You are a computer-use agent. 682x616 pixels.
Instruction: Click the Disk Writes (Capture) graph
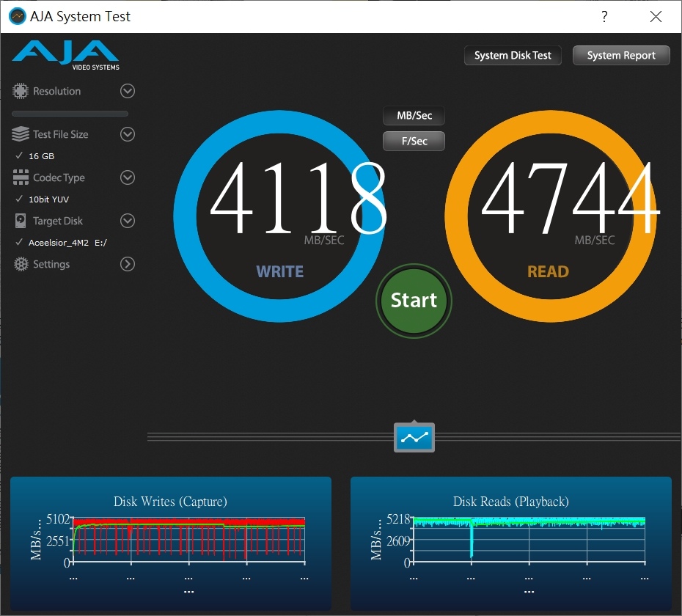(188, 540)
